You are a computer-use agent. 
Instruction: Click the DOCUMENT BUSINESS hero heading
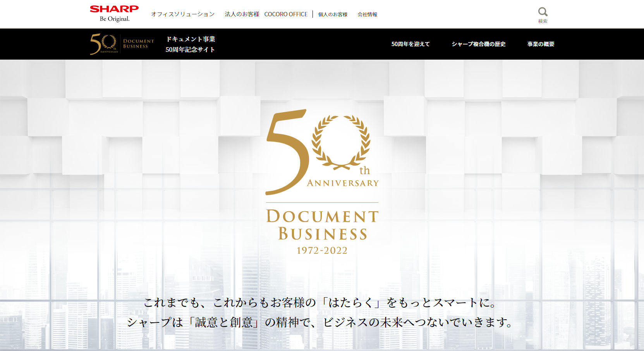coord(323,225)
